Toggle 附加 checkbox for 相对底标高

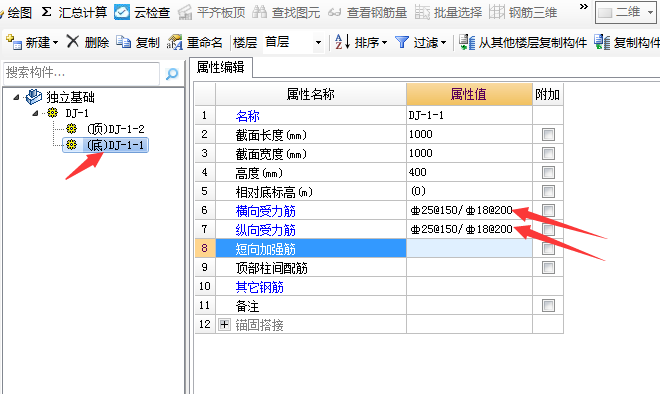coord(548,192)
